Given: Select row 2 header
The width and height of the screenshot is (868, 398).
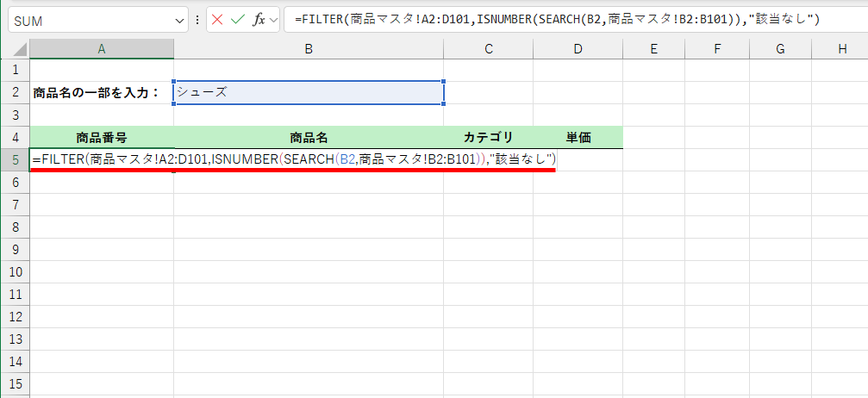Looking at the screenshot, I should point(15,92).
